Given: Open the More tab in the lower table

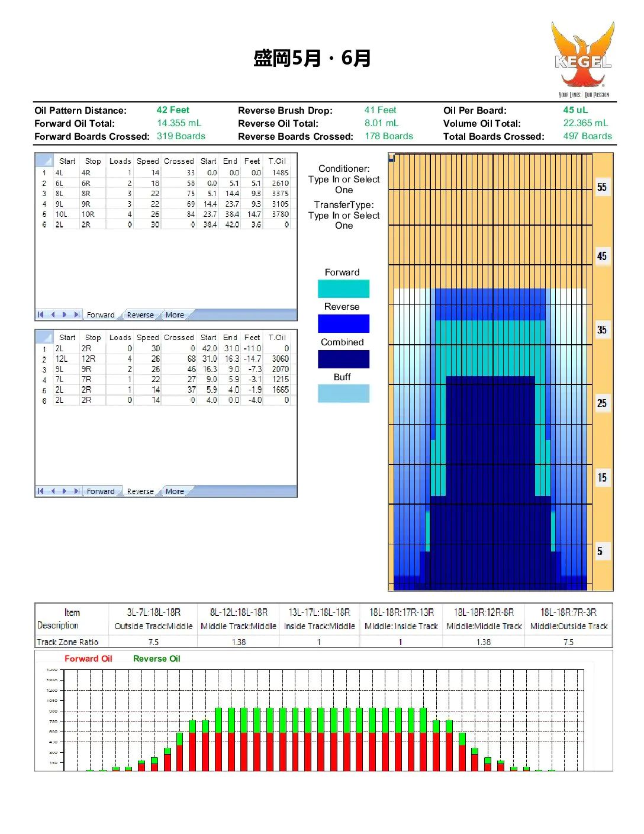Looking at the screenshot, I should 175,492.
